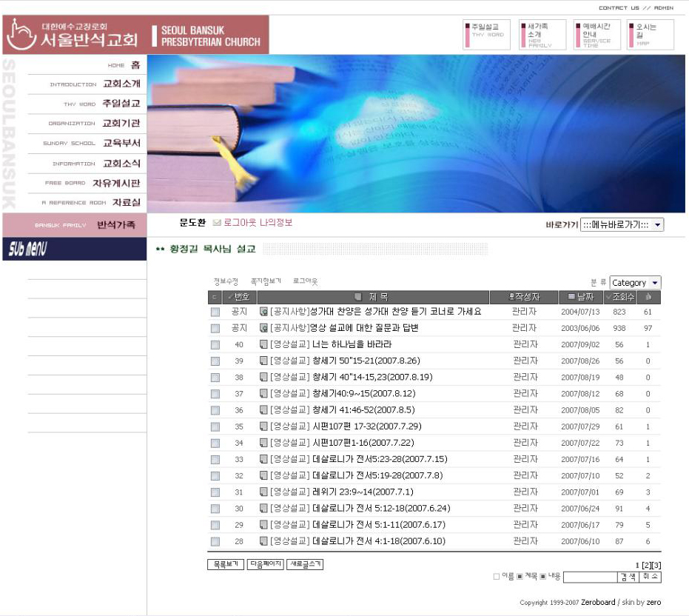This screenshot has width=689, height=616.
Task: Select 자유게시판 Free Board menu item
Action: click(x=115, y=183)
